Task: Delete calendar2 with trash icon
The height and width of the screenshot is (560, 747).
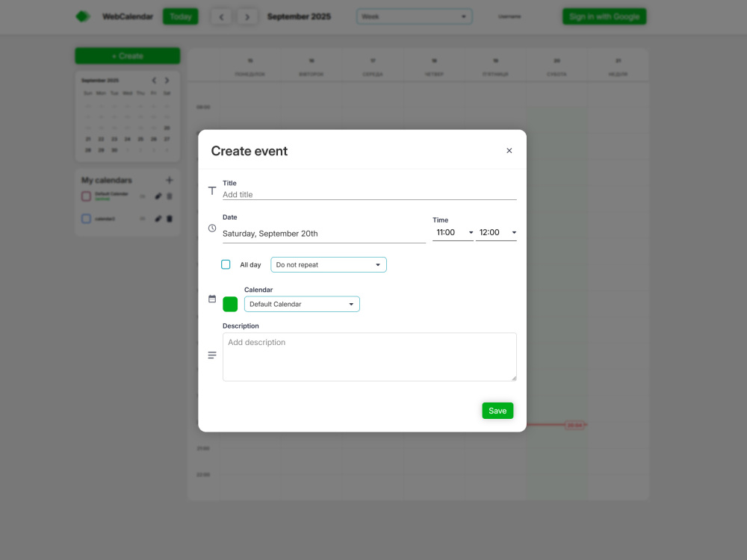Action: click(169, 219)
